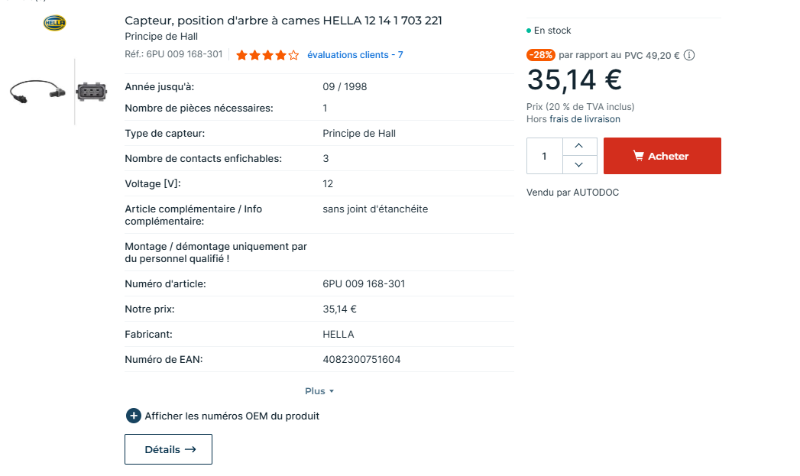
Task: Click the -28% discount badge
Action: pos(541,55)
